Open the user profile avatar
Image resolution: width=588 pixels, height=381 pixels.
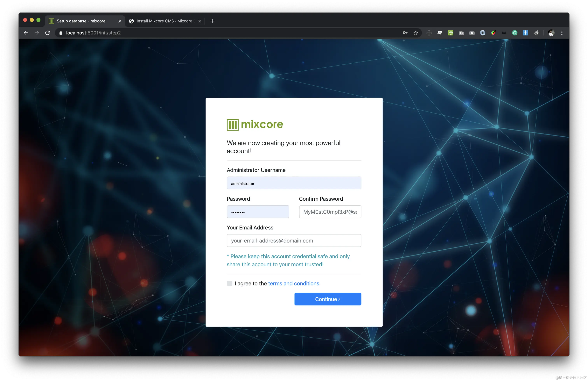point(551,33)
